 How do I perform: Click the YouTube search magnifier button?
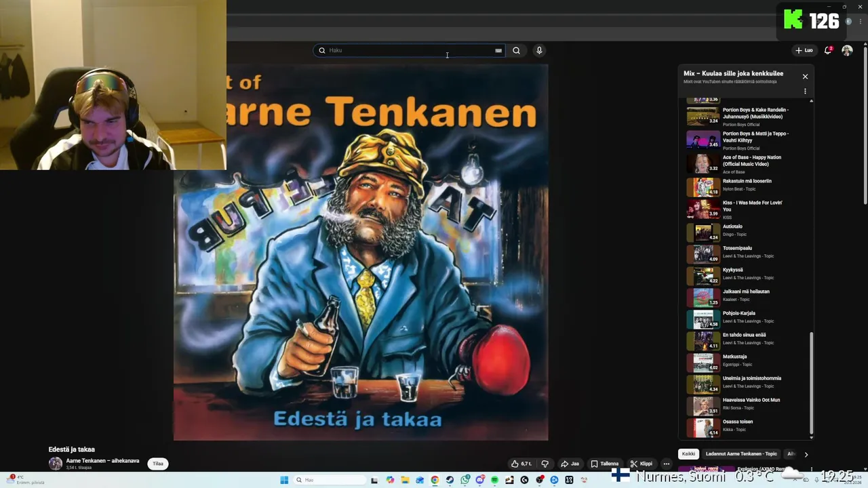pos(516,50)
